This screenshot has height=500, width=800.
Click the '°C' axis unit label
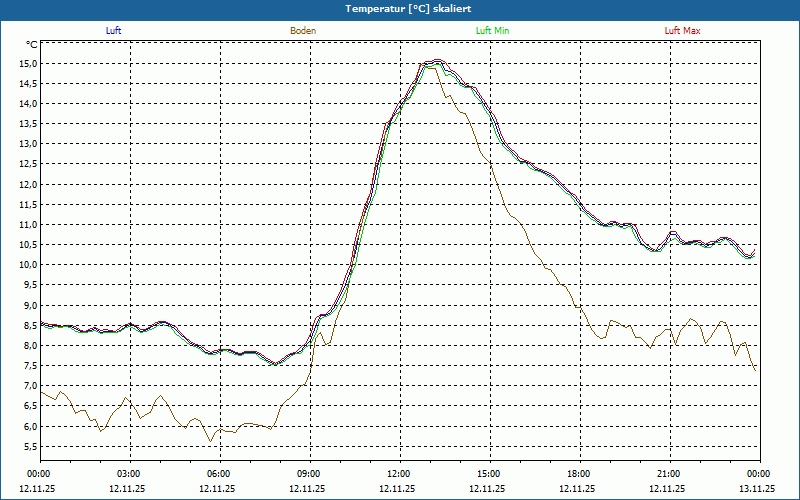pos(32,45)
